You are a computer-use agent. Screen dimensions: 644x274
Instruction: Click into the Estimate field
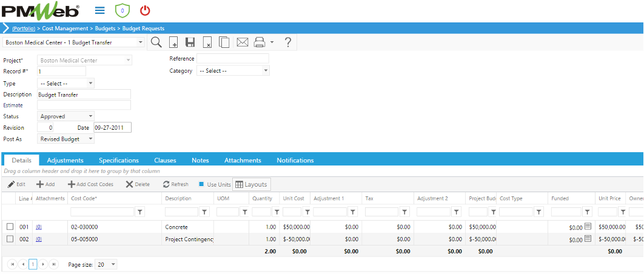[84, 105]
